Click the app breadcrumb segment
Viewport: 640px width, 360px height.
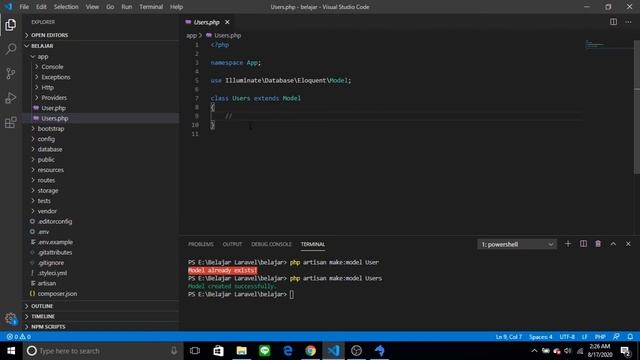click(x=191, y=36)
